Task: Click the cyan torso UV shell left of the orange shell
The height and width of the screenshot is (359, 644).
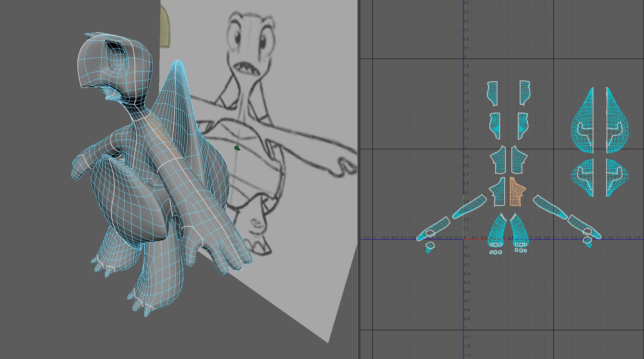Action: [x=497, y=192]
